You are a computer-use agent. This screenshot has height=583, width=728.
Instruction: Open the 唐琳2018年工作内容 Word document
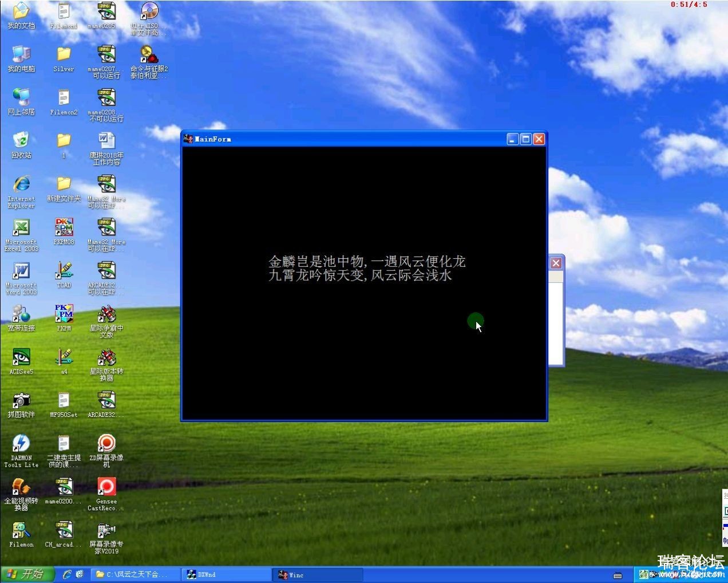pos(106,149)
